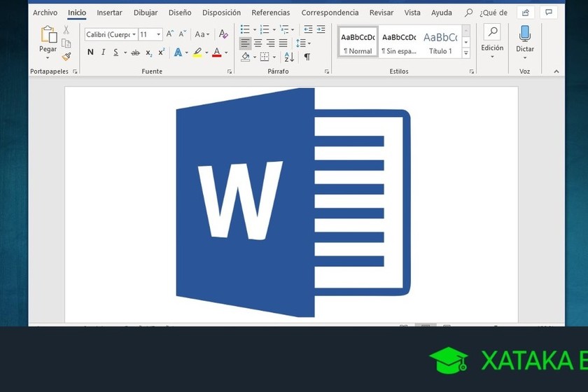The width and height of the screenshot is (588, 392).
Task: Collapse the ribbon with the chevron arrow
Action: [556, 71]
